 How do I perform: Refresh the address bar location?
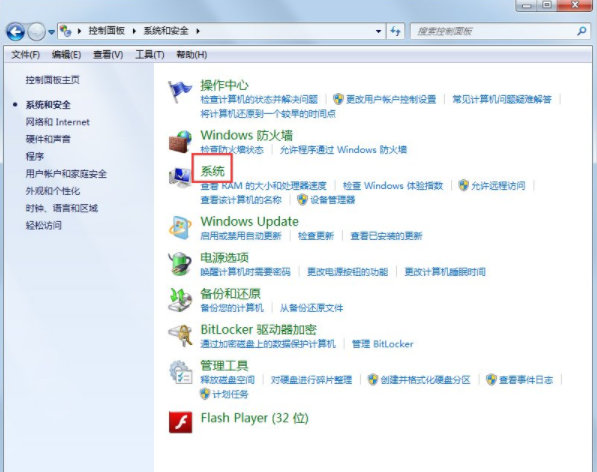point(395,31)
